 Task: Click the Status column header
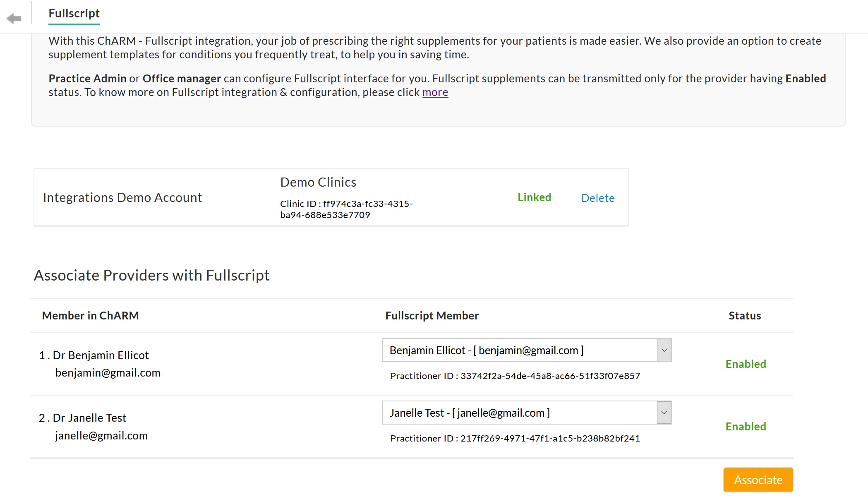pyautogui.click(x=744, y=315)
